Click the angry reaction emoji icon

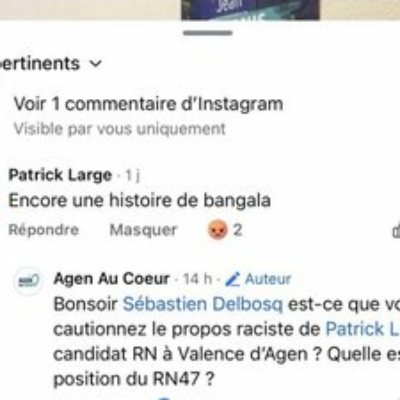(x=217, y=230)
